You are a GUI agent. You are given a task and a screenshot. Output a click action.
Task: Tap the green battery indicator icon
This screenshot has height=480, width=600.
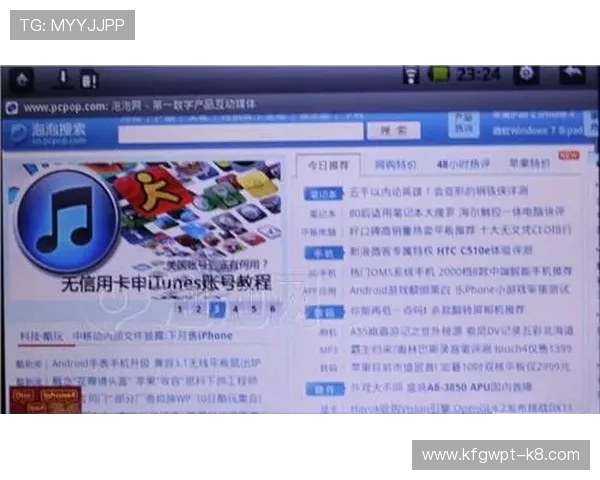[x=440, y=73]
